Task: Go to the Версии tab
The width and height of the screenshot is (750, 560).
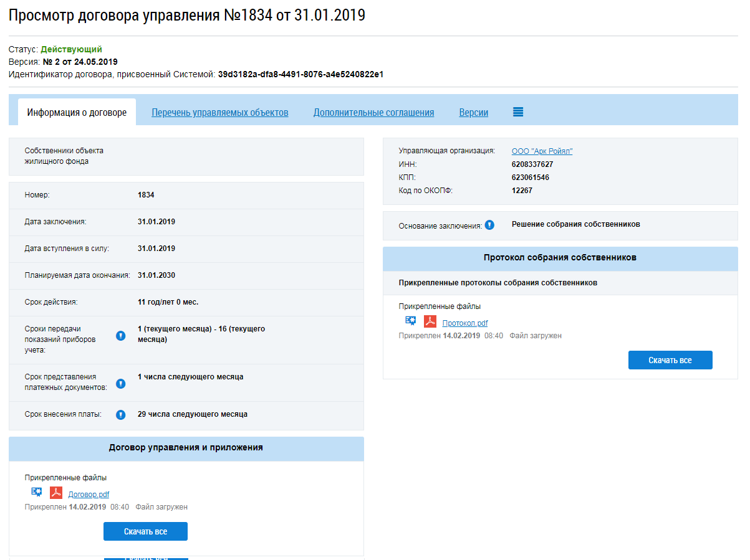Action: pos(474,113)
